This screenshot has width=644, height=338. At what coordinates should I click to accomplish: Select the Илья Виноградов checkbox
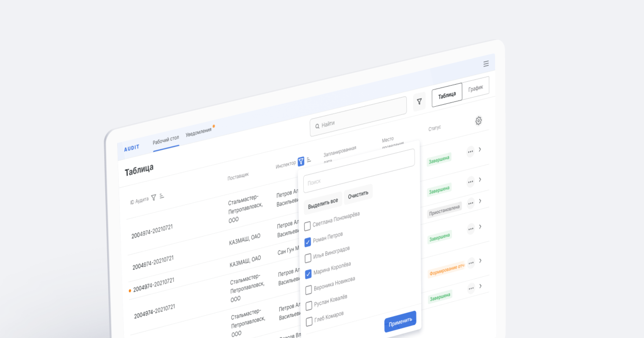point(308,258)
